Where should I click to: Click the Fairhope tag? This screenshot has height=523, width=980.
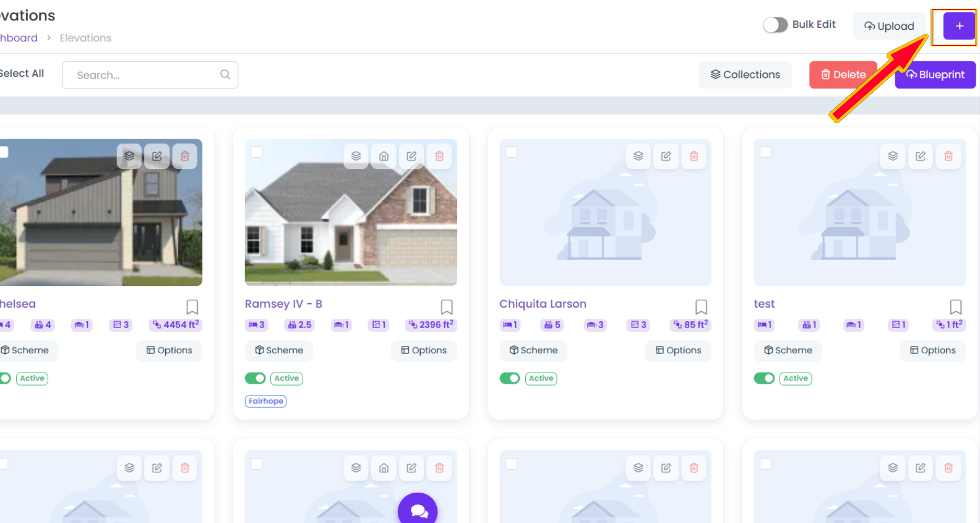pos(266,401)
